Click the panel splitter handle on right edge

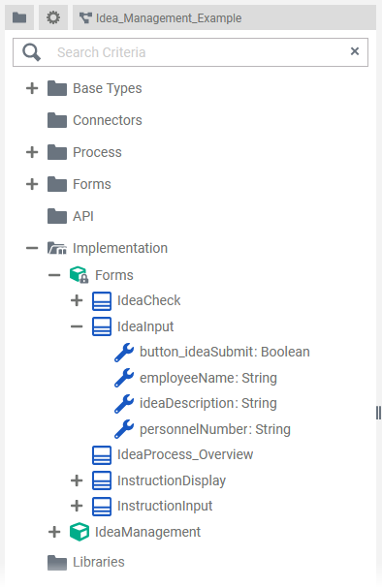(378, 413)
